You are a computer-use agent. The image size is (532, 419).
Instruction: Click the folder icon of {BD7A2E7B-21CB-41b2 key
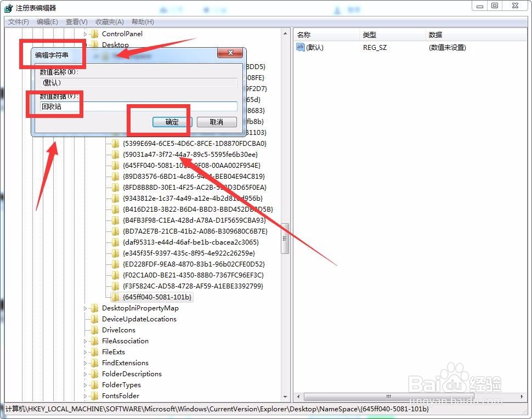(116, 231)
